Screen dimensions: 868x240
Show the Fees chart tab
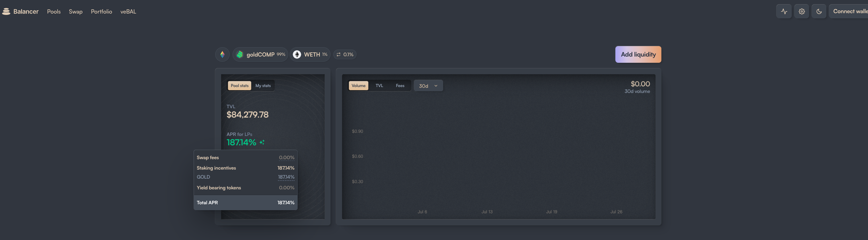point(400,86)
